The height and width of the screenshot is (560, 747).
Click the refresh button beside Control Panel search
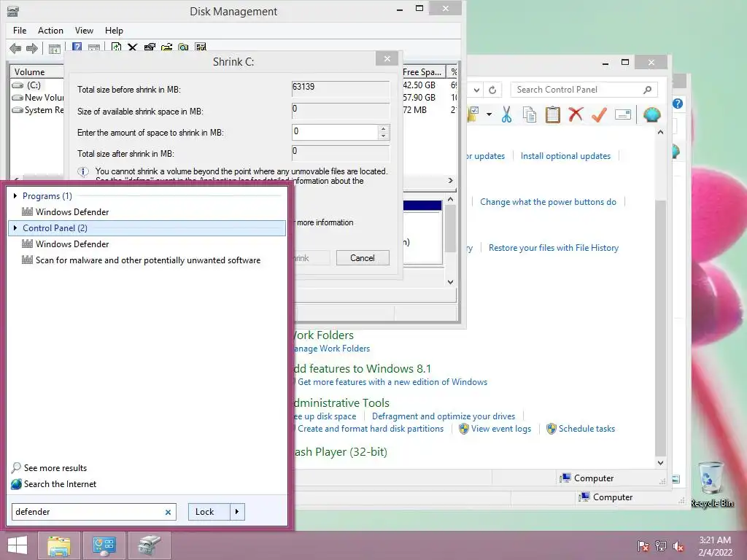pyautogui.click(x=492, y=90)
